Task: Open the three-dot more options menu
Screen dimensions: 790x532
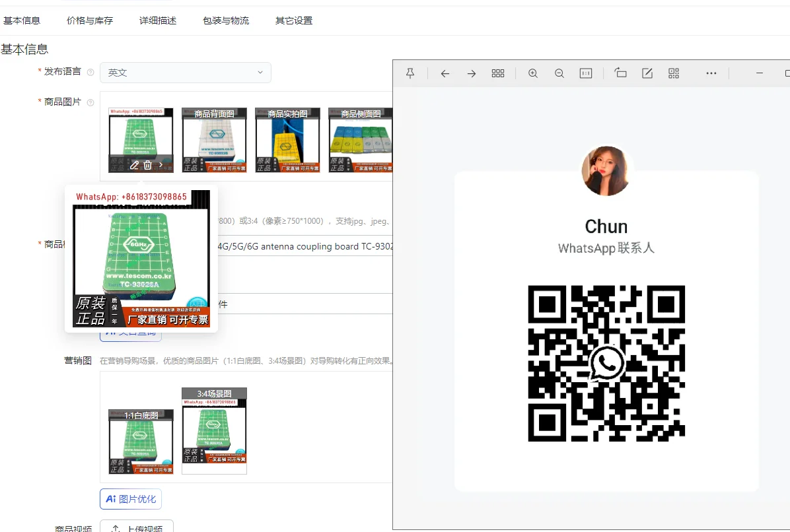Action: 711,73
